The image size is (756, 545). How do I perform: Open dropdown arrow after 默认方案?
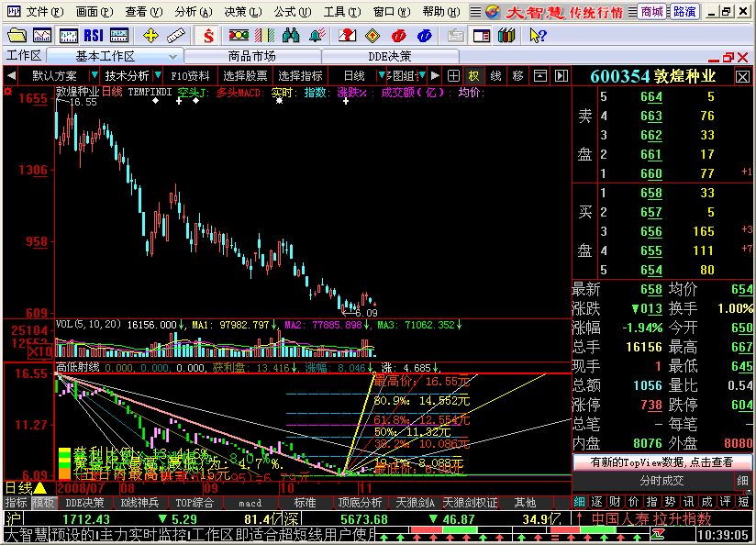click(x=94, y=75)
